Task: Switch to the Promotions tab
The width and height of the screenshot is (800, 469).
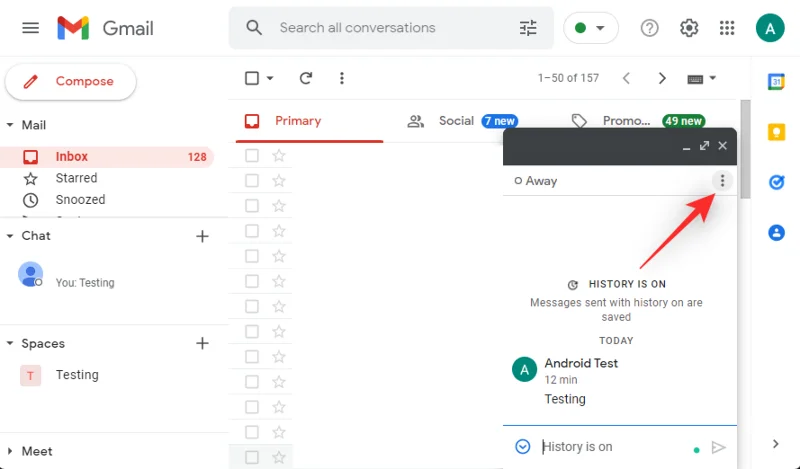Action: 638,121
